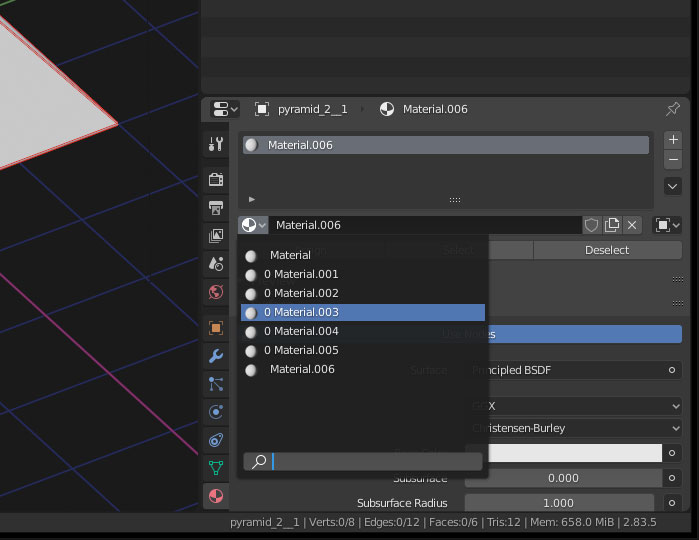Open the Physics properties tab
699x540 pixels.
tap(216, 412)
